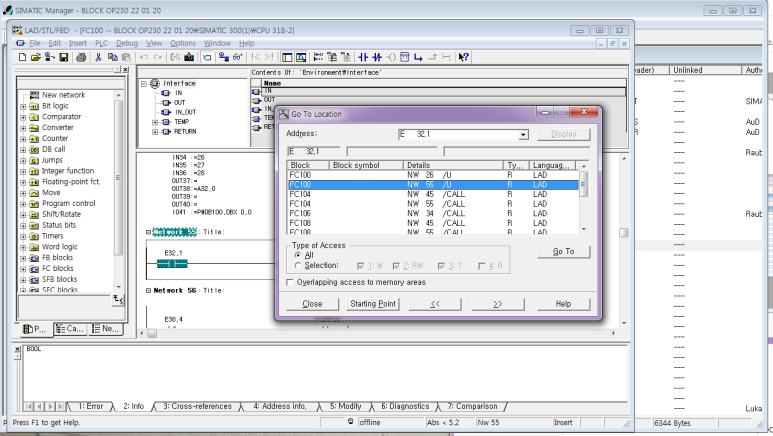Open the Debug menu
773x436 pixels.
pyautogui.click(x=127, y=43)
